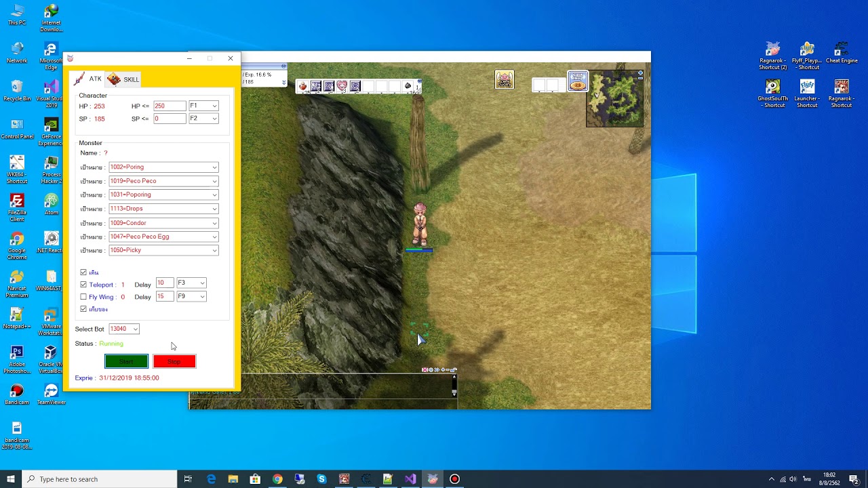The image size is (868, 488).
Task: Click the Teleport delay field showing 10
Action: tap(164, 283)
